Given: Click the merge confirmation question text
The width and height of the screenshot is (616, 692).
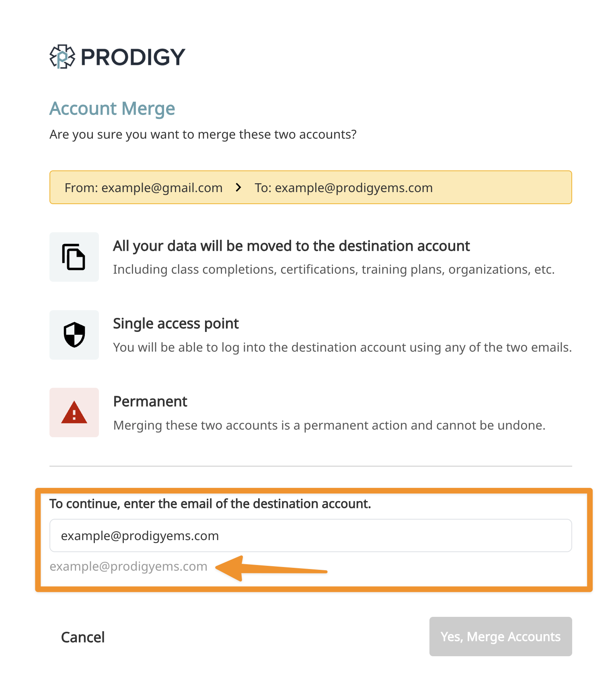Looking at the screenshot, I should click(x=203, y=134).
